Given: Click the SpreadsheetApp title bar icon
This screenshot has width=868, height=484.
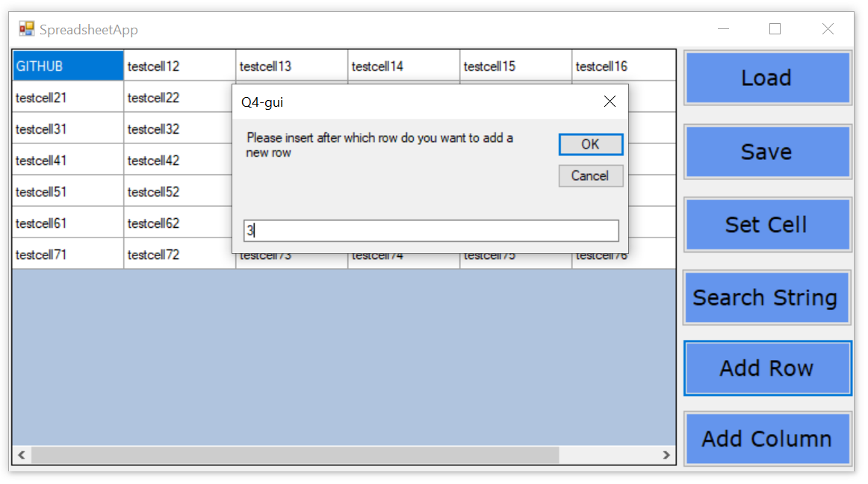Looking at the screenshot, I should click(26, 29).
